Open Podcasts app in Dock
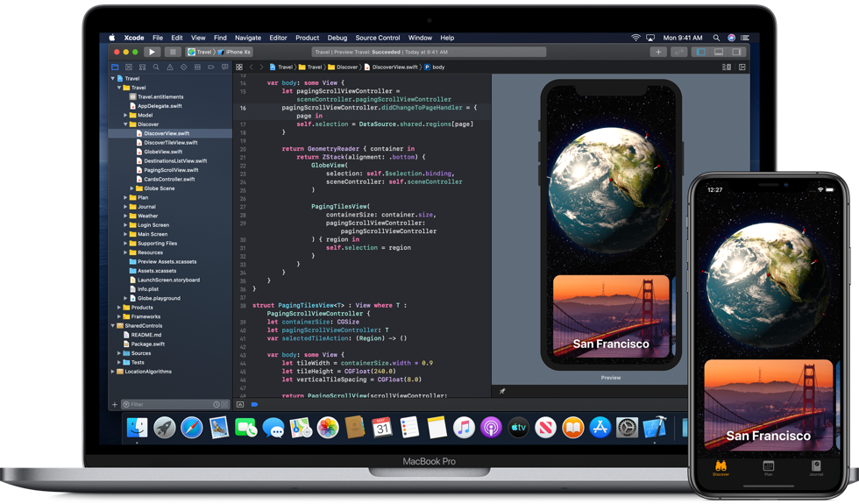The width and height of the screenshot is (859, 504). coord(491,428)
